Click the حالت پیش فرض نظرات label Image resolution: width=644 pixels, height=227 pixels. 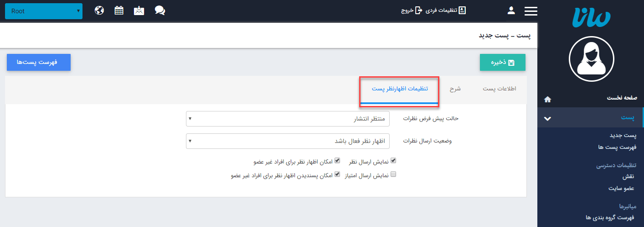click(431, 118)
